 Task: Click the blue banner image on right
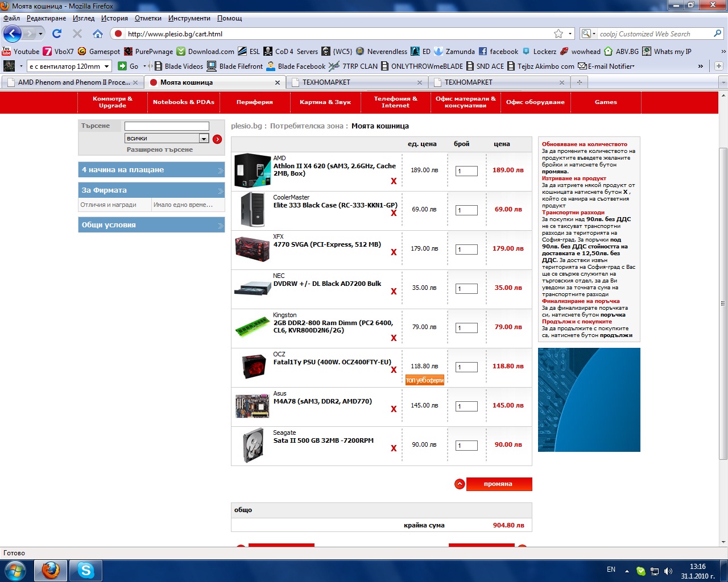(x=589, y=400)
